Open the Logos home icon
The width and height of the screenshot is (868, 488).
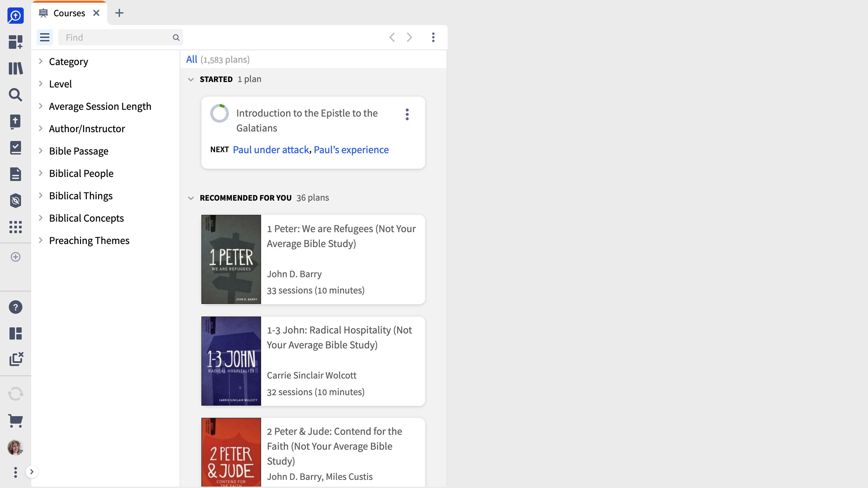click(16, 16)
